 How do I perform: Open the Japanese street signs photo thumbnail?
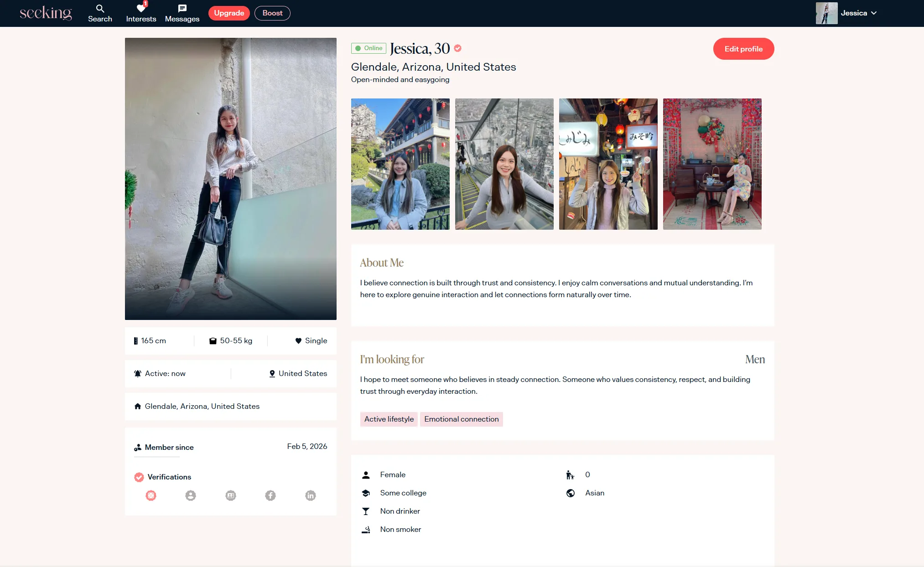tap(608, 164)
